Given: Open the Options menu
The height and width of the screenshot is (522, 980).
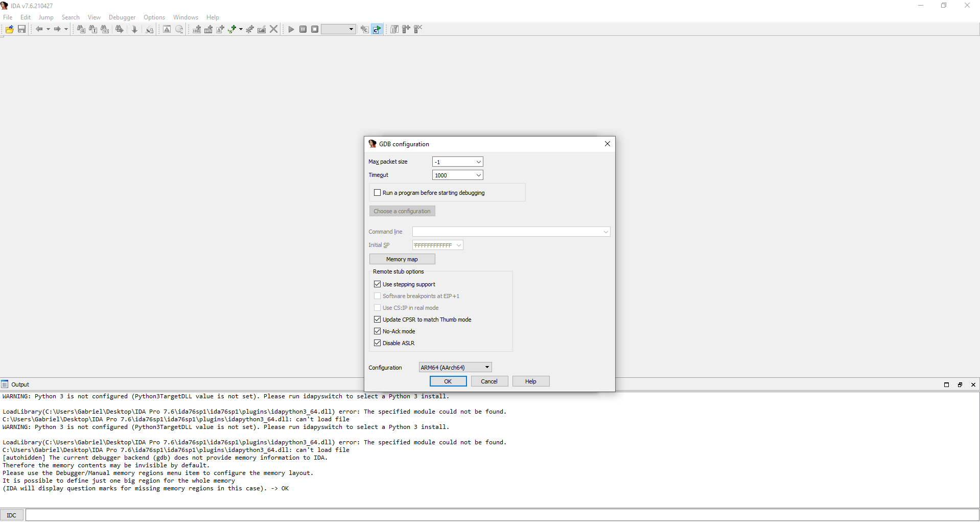Looking at the screenshot, I should pyautogui.click(x=154, y=17).
